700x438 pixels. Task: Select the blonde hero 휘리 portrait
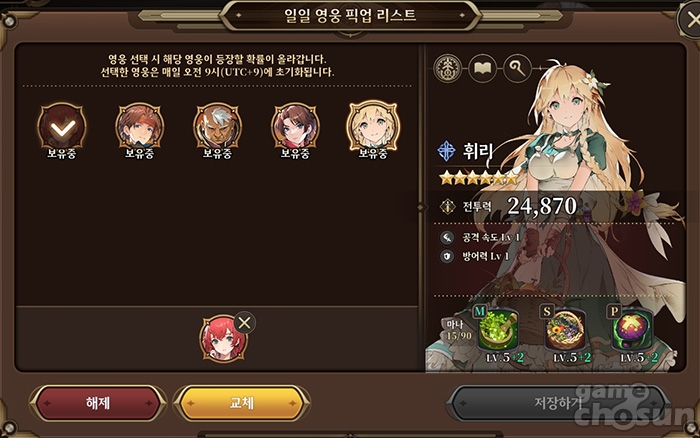tap(373, 126)
